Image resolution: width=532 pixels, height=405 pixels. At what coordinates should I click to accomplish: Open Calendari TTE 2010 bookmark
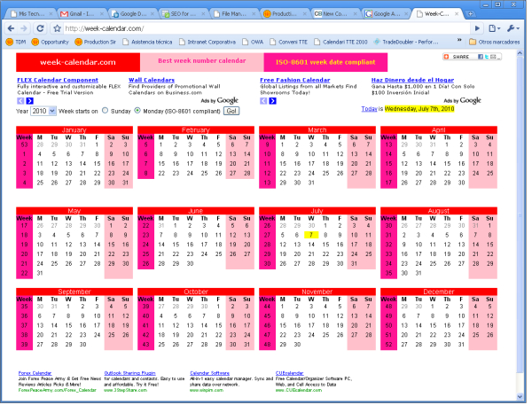[x=340, y=42]
